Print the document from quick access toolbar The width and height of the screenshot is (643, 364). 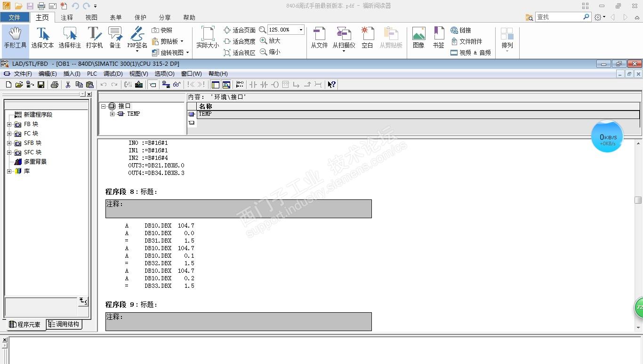41,6
